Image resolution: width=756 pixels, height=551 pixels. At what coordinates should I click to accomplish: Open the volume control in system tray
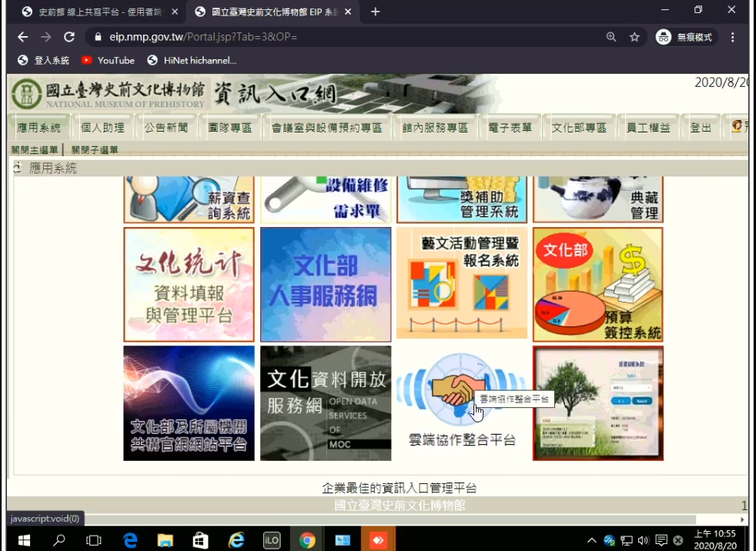click(643, 540)
